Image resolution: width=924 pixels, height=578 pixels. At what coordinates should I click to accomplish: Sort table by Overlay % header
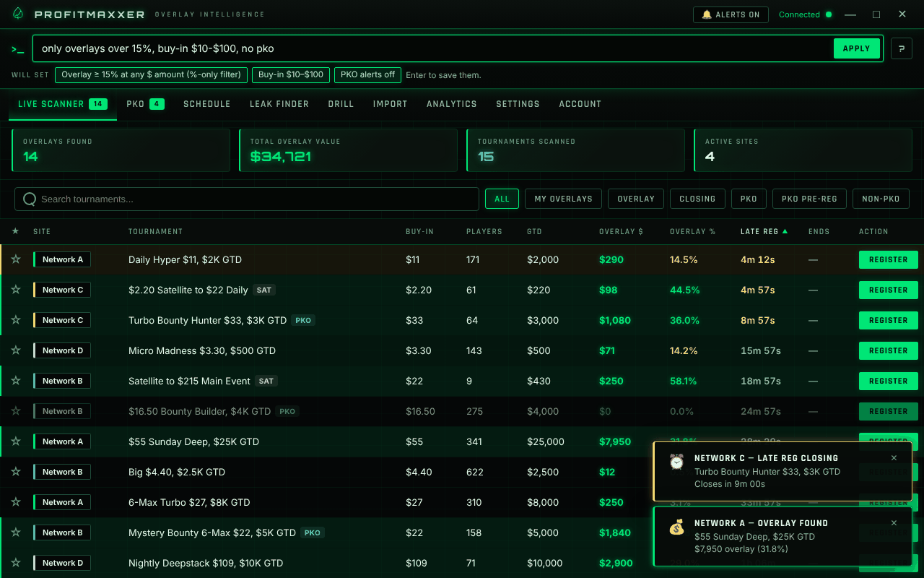692,232
